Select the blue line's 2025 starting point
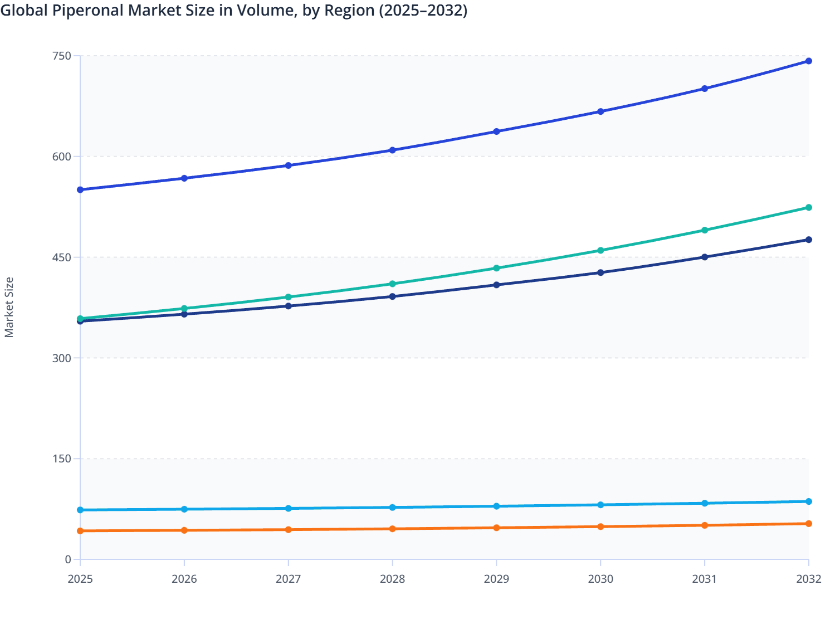This screenshot has height=624, width=840. point(80,190)
